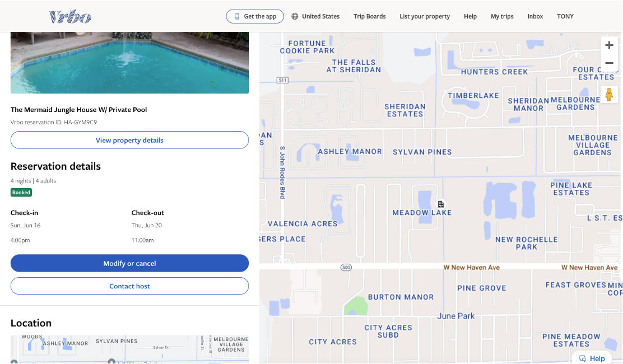Select the Street View pegman icon
This screenshot has height=364, width=623.
[609, 95]
